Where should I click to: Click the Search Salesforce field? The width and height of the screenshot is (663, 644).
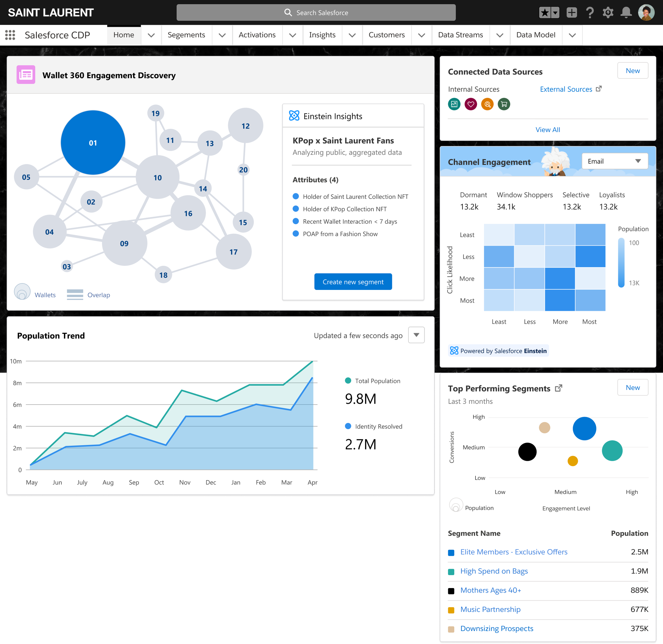(316, 12)
